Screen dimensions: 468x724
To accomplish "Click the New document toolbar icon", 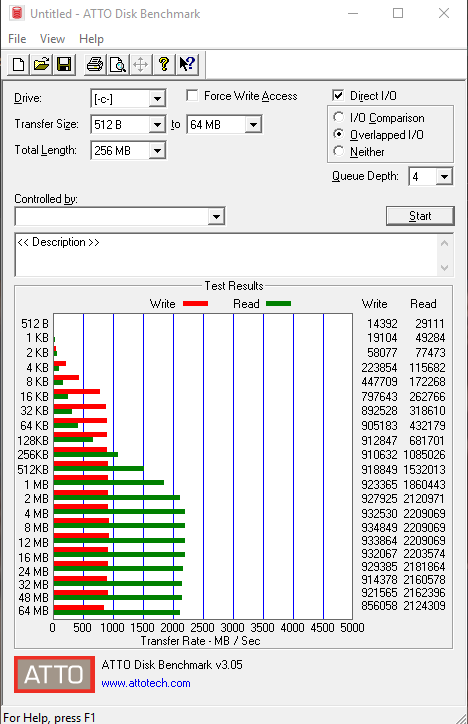I will tap(18, 64).
